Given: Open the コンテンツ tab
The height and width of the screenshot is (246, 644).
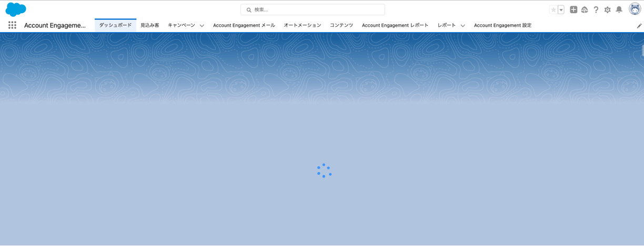Looking at the screenshot, I should (x=341, y=25).
